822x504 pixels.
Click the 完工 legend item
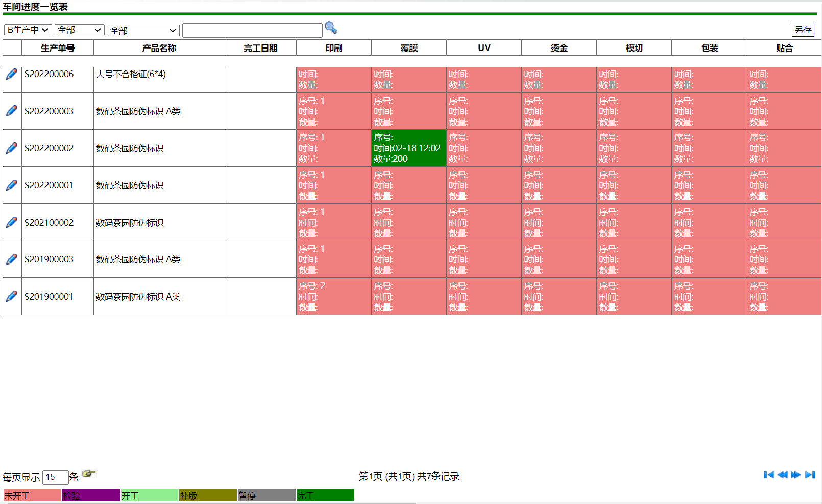325,495
